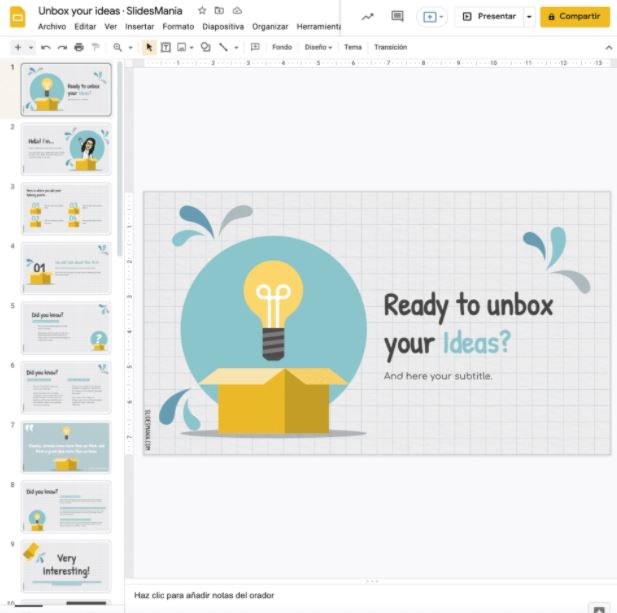The image size is (617, 613).
Task: Select slide 3 thumbnail with numbered boxes
Action: 66,209
